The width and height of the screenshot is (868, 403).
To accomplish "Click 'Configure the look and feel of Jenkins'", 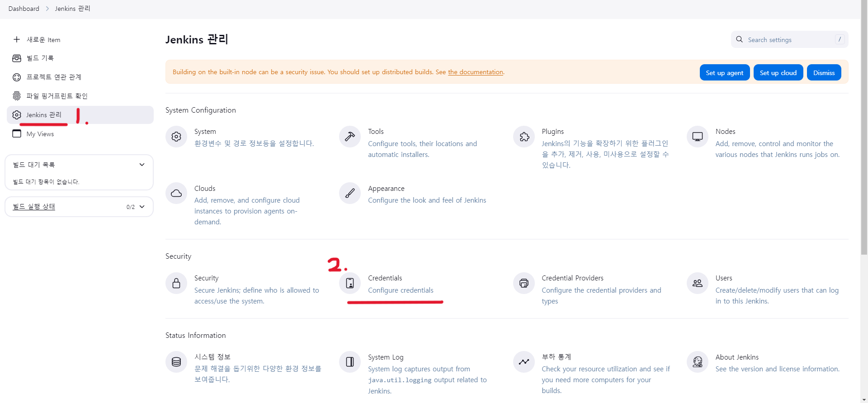I will pyautogui.click(x=427, y=200).
